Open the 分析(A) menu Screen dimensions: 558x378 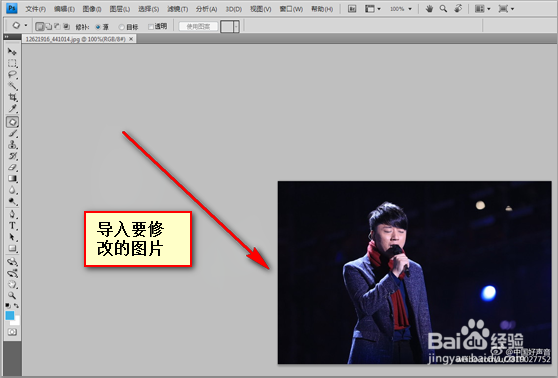206,9
